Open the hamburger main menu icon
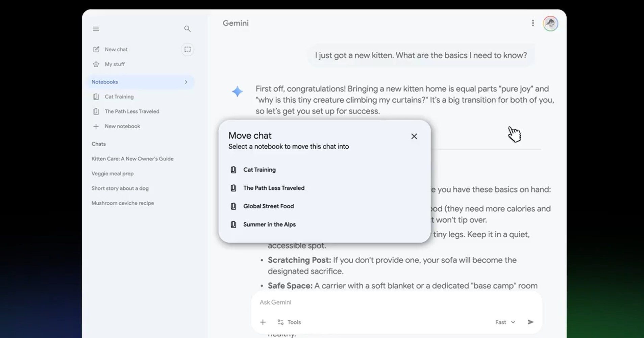This screenshot has width=644, height=338. [x=96, y=29]
